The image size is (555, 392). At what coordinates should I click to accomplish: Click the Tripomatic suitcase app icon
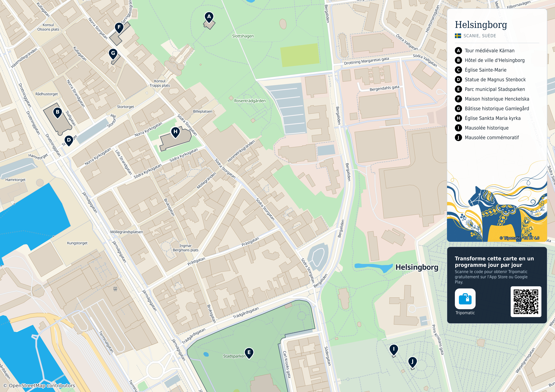(465, 299)
